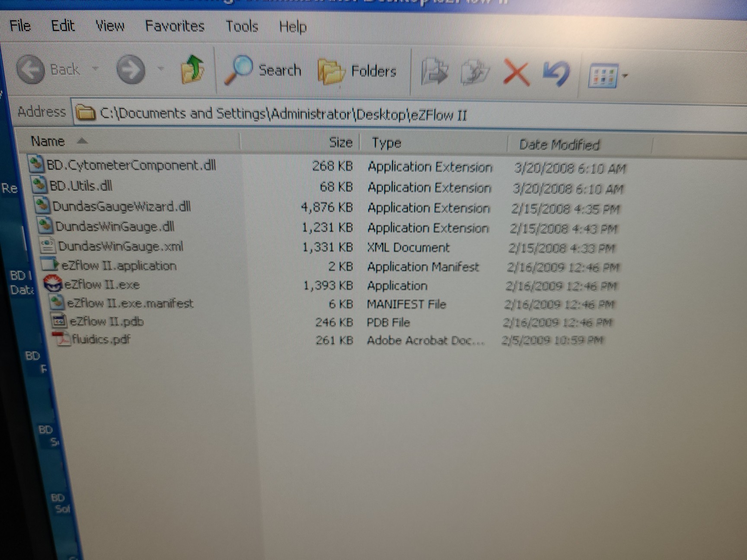Screen dimensions: 747x560
Task: Click the folder icon in Address bar
Action: click(x=85, y=113)
